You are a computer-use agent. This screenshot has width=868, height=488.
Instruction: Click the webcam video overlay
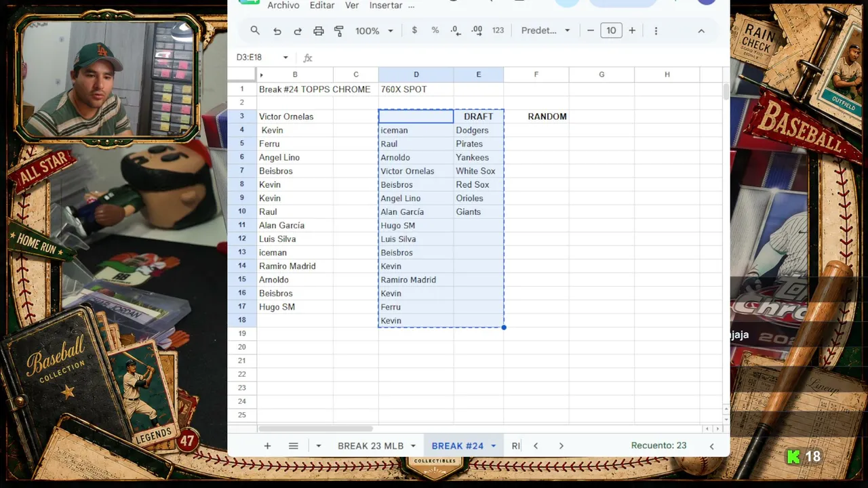tap(109, 78)
